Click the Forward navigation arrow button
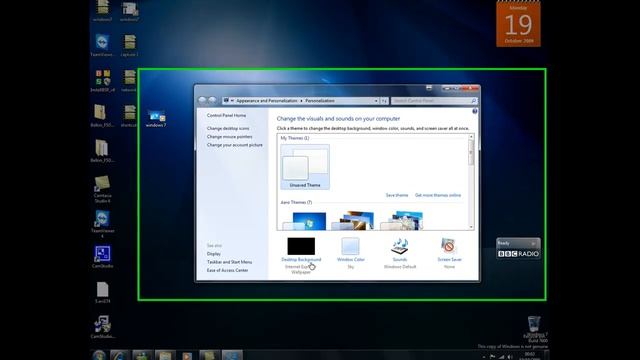This screenshot has height=360, width=640. pos(212,100)
